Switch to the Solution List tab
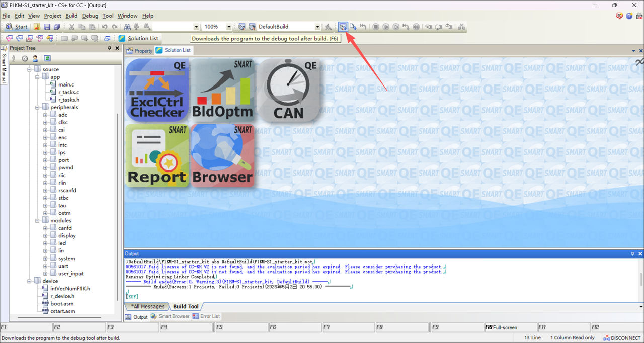 pyautogui.click(x=174, y=50)
